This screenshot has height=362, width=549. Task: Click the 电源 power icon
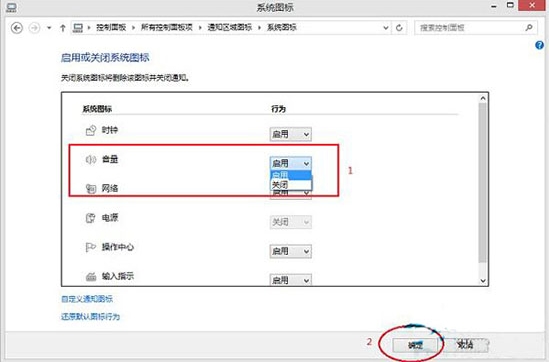(x=91, y=218)
